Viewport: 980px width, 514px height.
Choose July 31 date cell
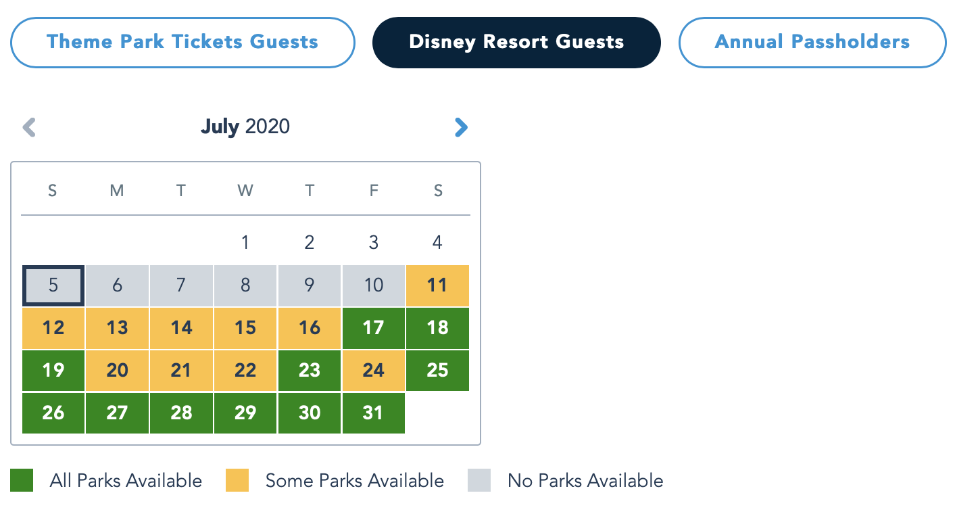point(373,413)
